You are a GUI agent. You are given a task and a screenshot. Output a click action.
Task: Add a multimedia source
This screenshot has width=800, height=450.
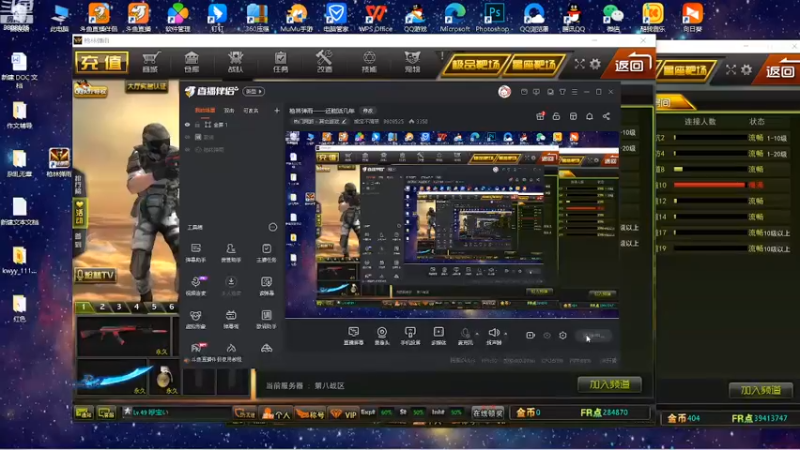coord(438,336)
